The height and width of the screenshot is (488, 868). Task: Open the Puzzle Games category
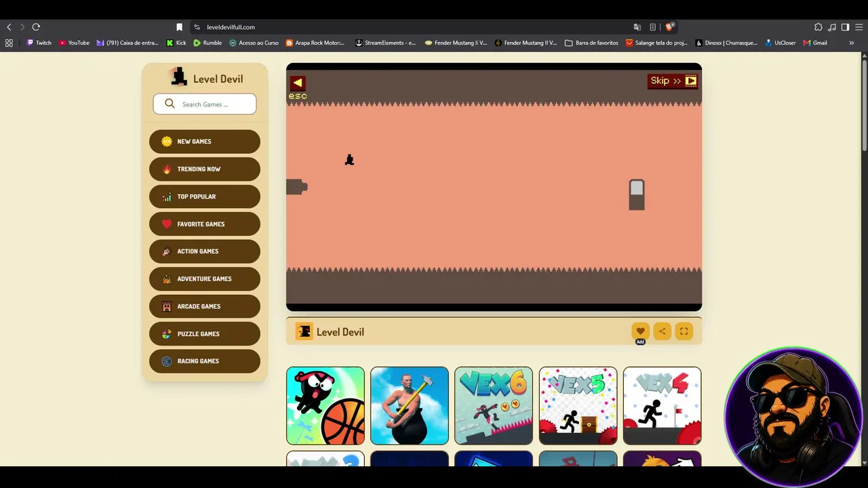pos(205,333)
